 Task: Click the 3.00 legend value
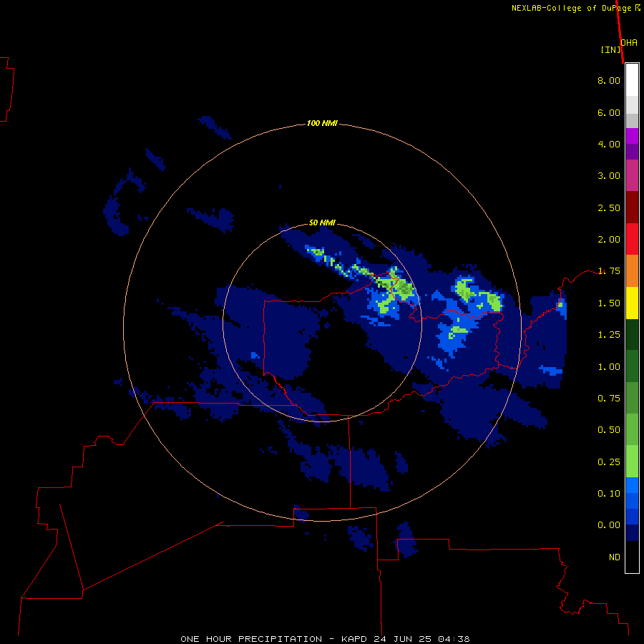609,176
